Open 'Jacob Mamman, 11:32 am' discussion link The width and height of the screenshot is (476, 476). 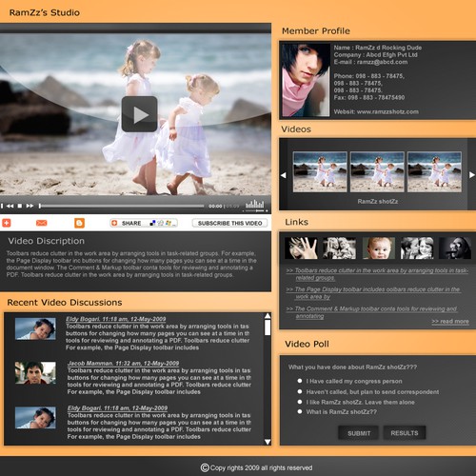[x=123, y=363]
